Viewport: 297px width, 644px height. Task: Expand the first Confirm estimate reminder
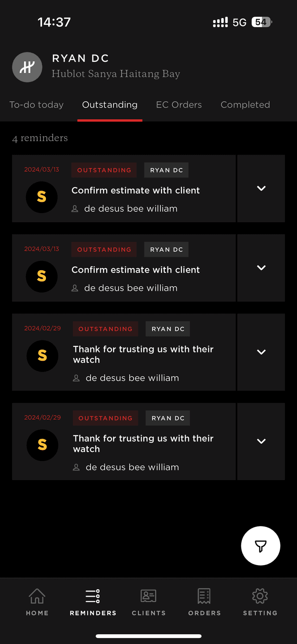(261, 189)
